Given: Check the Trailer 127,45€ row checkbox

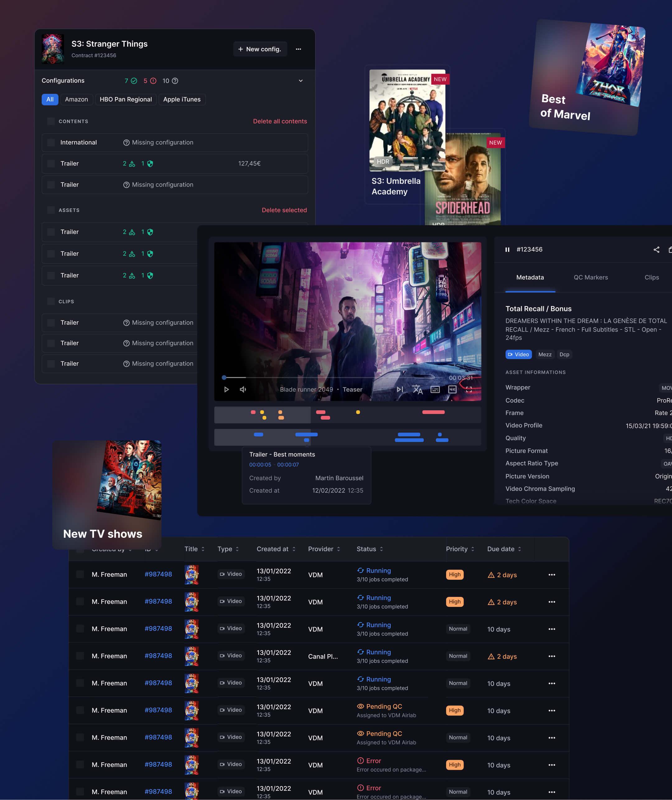Looking at the screenshot, I should click(x=51, y=164).
